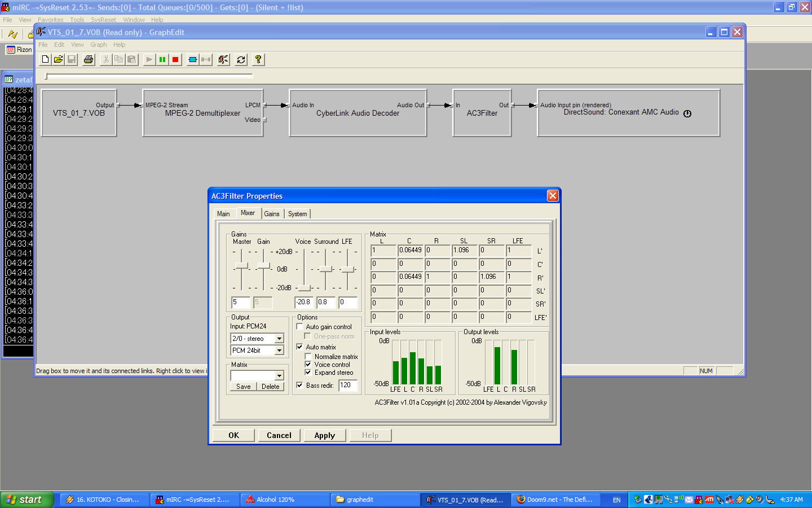
Task: Switch to the Gains tab
Action: click(x=272, y=214)
